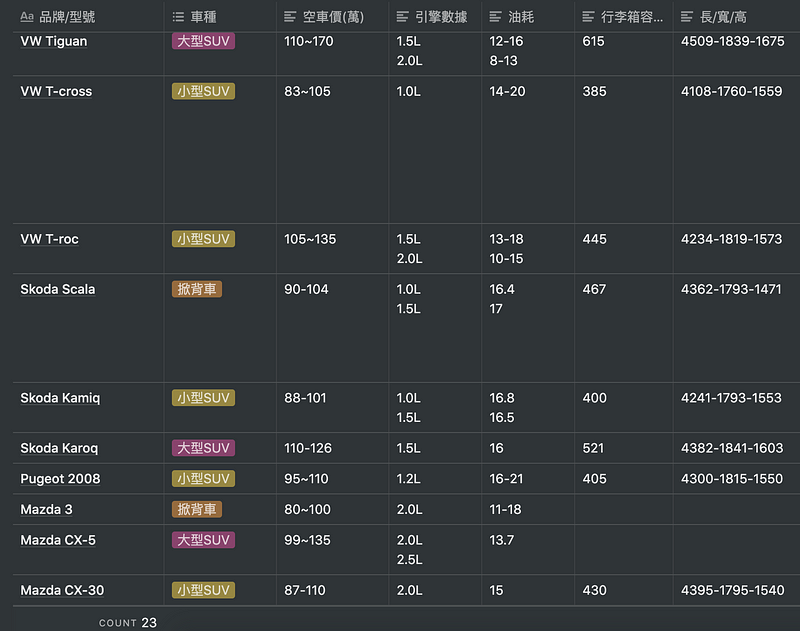800x631 pixels.
Task: Click the 大型SUV tag in Skoda Karoq row
Action: point(203,448)
